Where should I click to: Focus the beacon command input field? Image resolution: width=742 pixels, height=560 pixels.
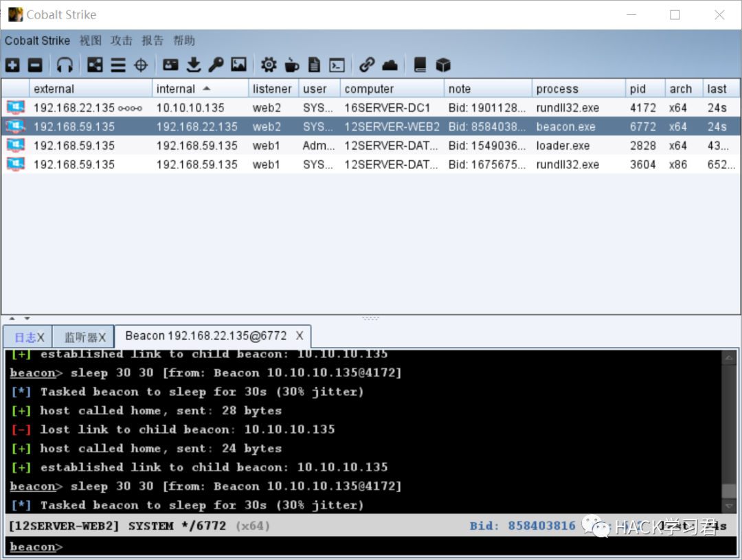pos(370,547)
